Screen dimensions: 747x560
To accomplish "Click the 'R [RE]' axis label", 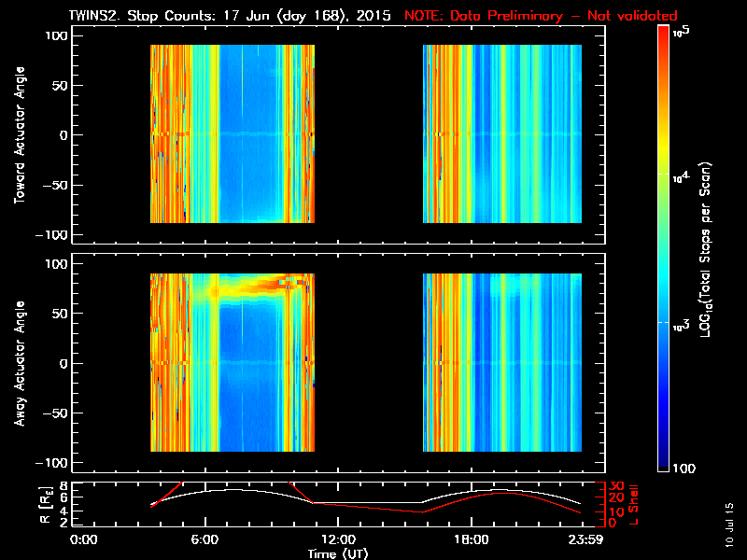I will [45, 505].
